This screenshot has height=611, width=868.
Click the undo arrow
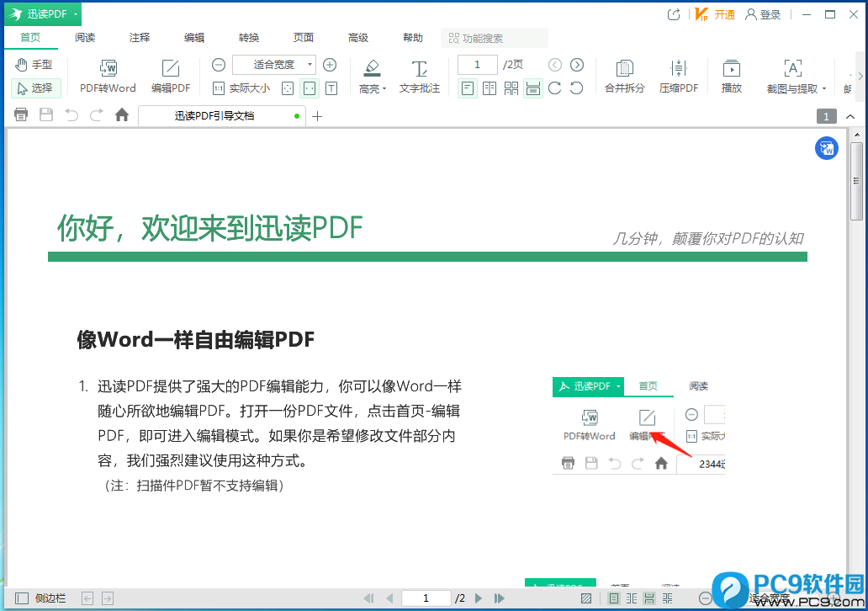coord(71,114)
